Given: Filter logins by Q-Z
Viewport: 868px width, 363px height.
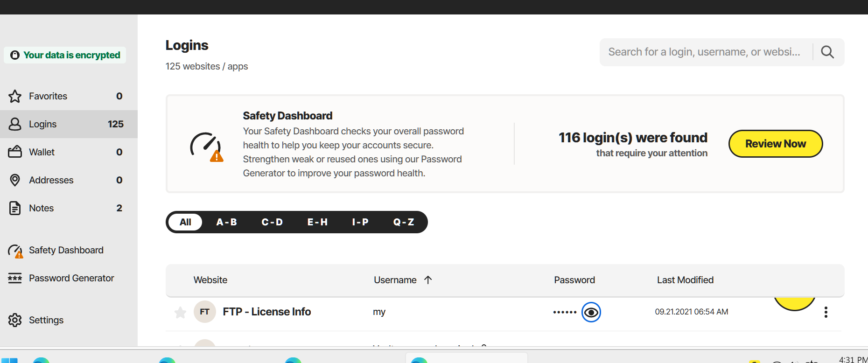Looking at the screenshot, I should [404, 222].
